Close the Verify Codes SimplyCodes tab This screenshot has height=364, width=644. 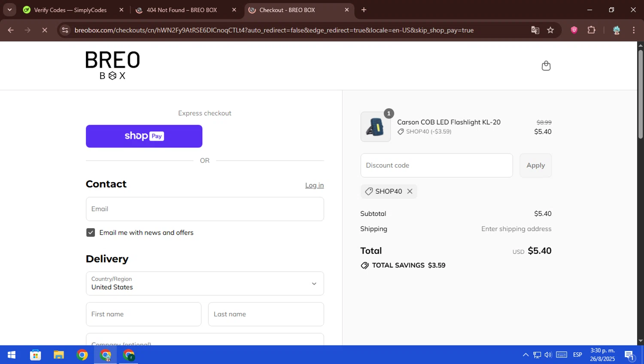click(122, 10)
